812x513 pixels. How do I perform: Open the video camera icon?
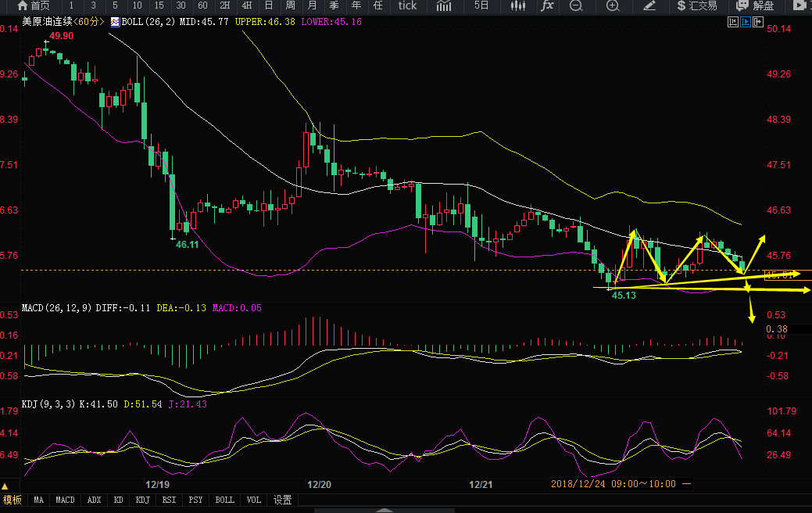point(800,5)
